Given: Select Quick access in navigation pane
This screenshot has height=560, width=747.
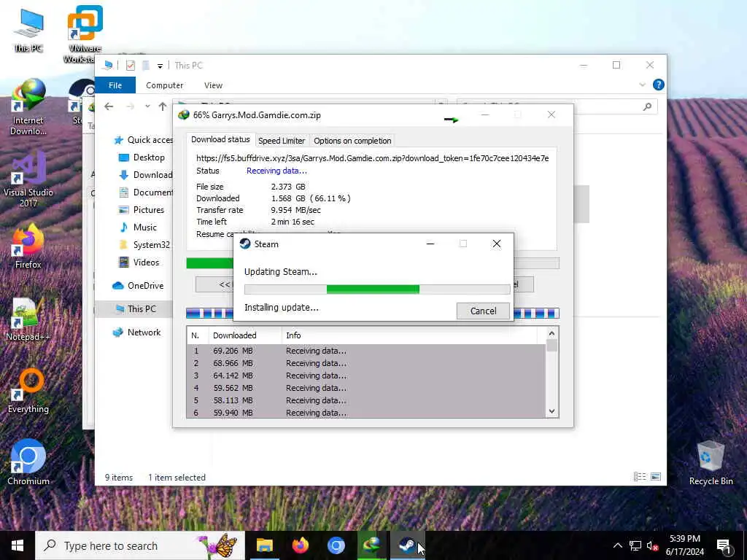Looking at the screenshot, I should point(143,139).
